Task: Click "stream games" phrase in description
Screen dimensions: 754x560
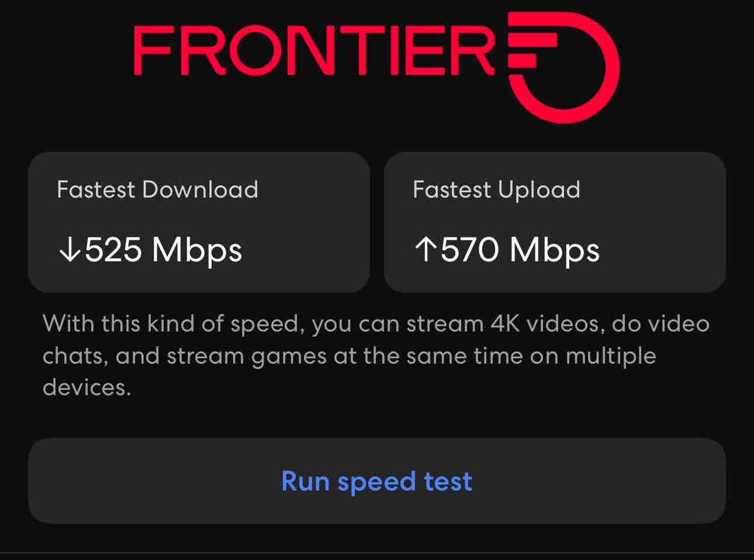Action: (x=247, y=356)
